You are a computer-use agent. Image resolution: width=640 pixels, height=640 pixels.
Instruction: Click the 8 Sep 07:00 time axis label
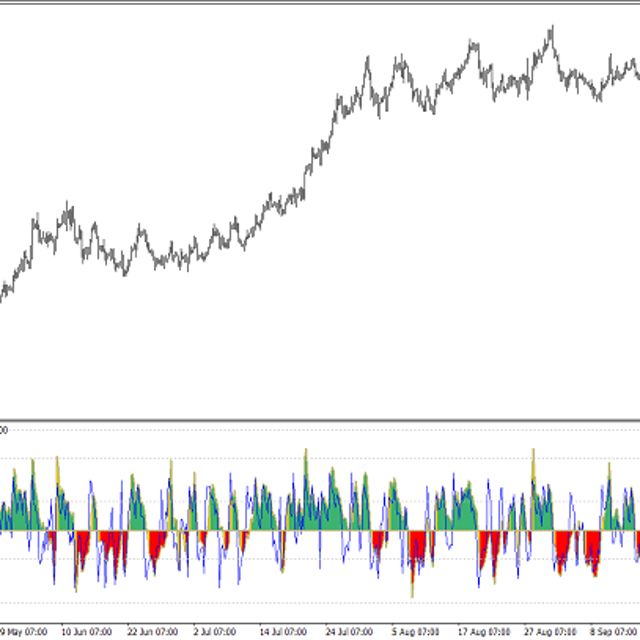pos(613,631)
